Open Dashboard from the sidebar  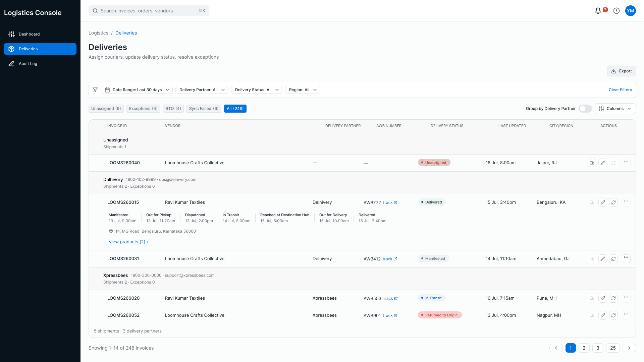[40, 34]
